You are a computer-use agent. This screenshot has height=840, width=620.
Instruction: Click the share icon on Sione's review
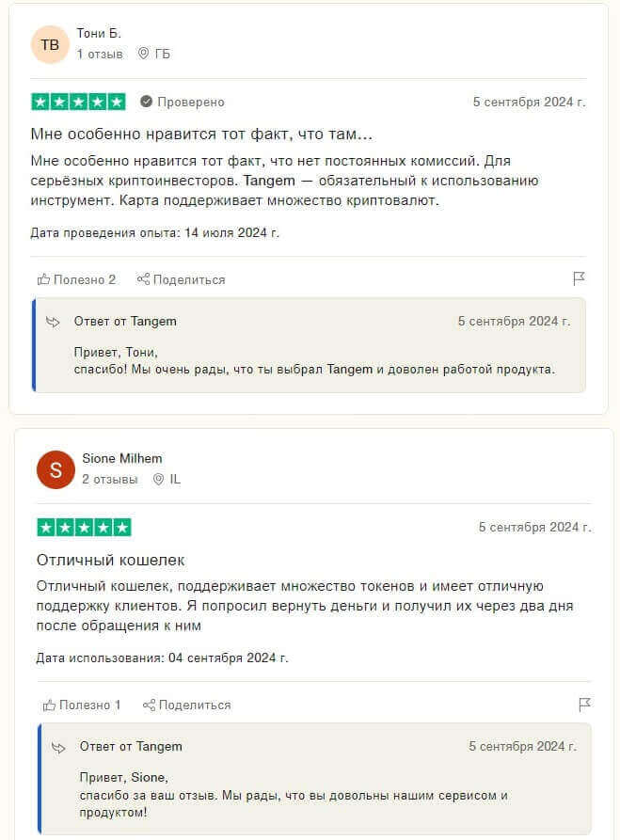(x=149, y=705)
